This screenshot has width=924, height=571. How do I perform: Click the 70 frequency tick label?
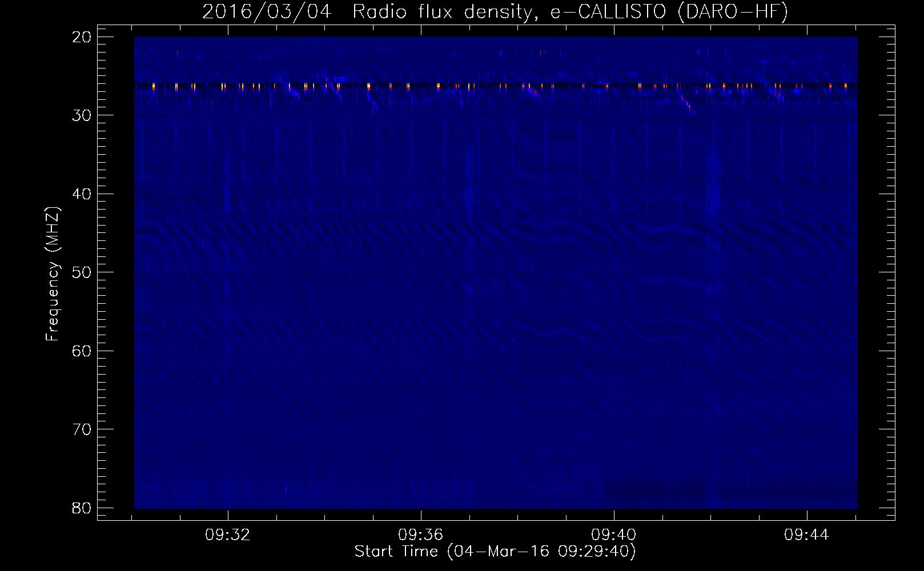tap(82, 429)
